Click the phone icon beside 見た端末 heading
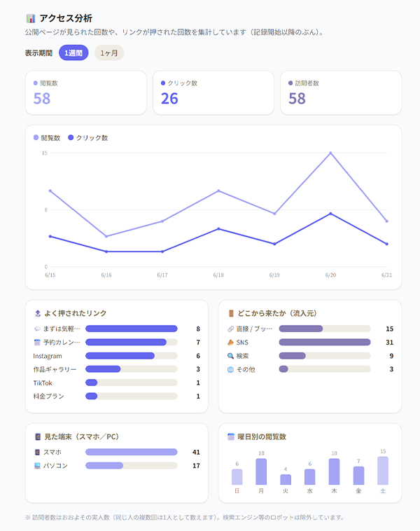 [38, 437]
